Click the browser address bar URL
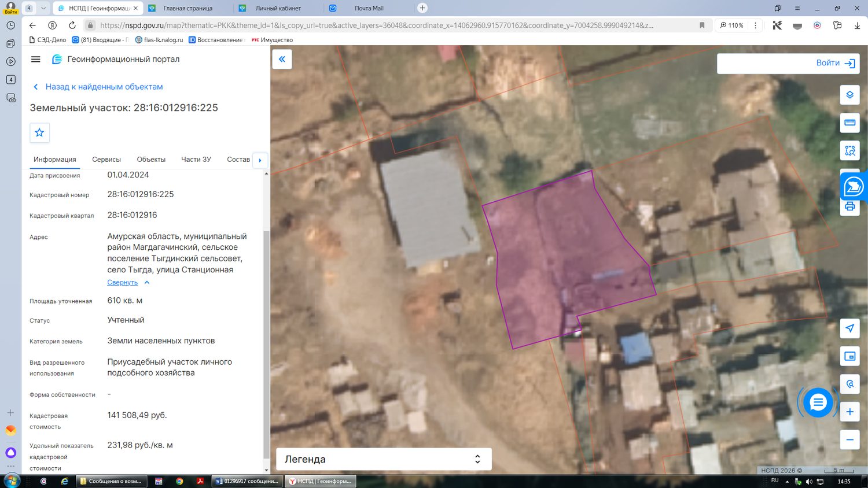Screen dimensions: 868x488 (377, 25)
